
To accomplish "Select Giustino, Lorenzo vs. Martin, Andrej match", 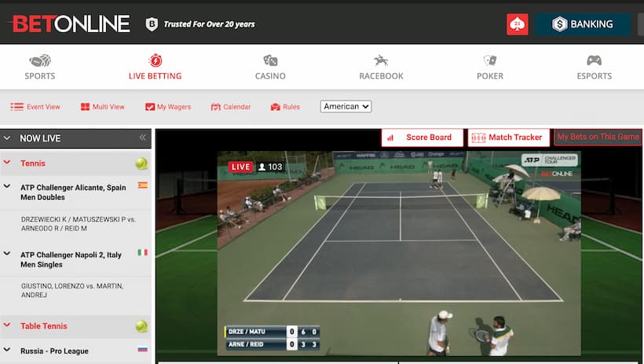I will tap(72, 290).
